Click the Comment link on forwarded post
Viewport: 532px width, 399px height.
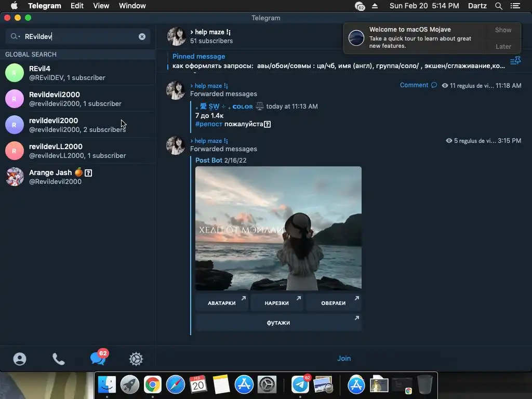(x=414, y=85)
